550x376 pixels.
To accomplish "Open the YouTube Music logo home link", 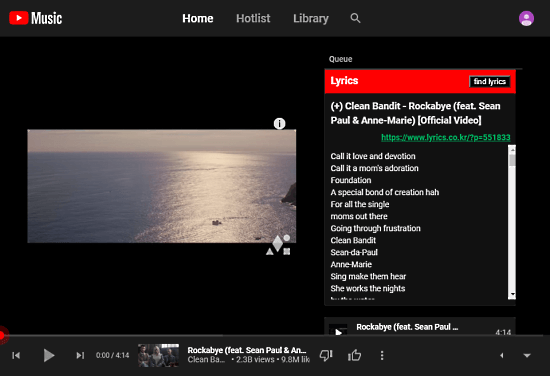I will (x=35, y=18).
